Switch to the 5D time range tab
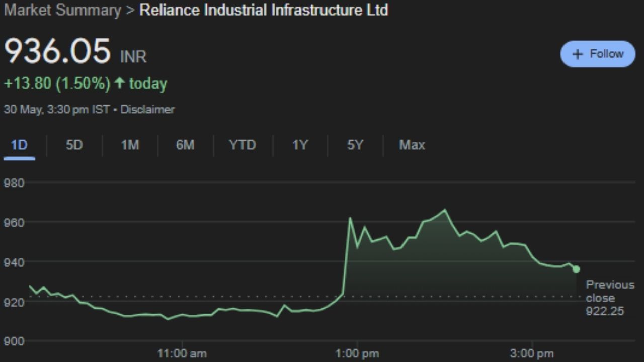The width and height of the screenshot is (644, 362). tap(74, 145)
